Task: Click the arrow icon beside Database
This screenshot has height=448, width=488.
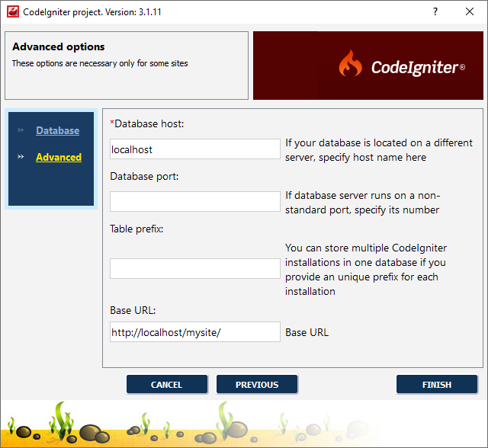Action: pos(21,130)
